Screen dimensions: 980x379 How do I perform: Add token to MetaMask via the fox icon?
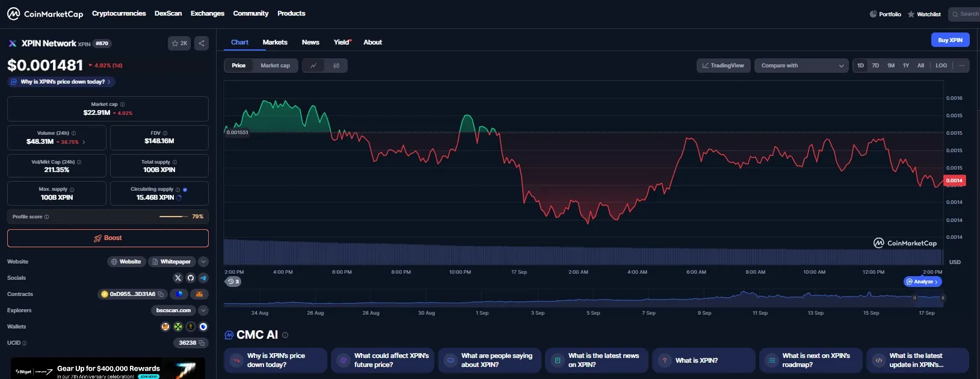click(x=199, y=294)
